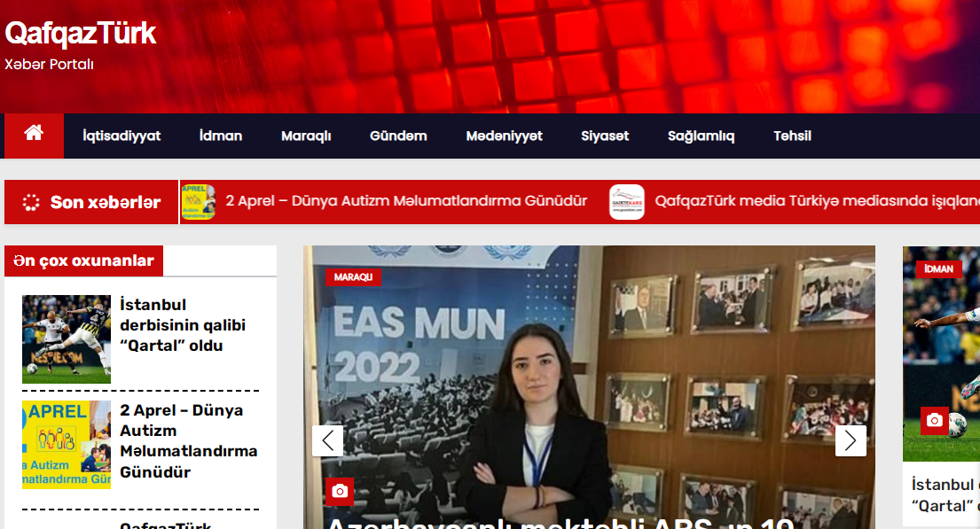The image size is (980, 529).
Task: Click the camera icon on football article image
Action: [934, 420]
